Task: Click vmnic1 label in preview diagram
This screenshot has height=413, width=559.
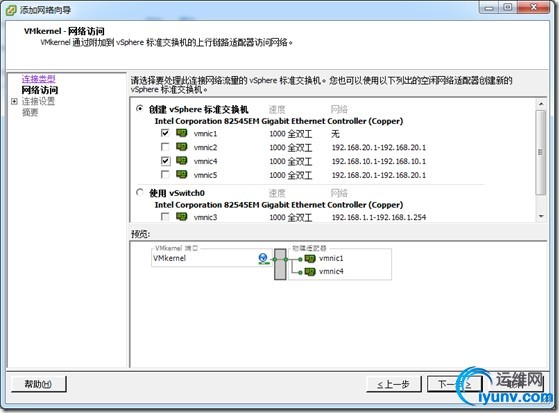Action: [x=331, y=258]
